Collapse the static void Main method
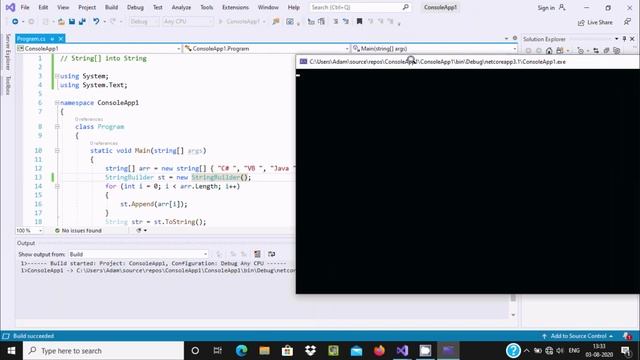Image resolution: width=640 pixels, height=360 pixels. [x=57, y=151]
